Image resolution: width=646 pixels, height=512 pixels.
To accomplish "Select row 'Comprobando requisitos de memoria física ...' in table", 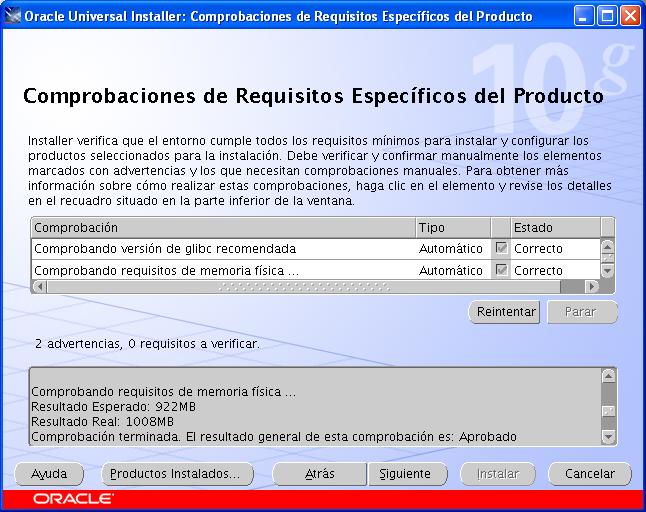I will [x=316, y=270].
